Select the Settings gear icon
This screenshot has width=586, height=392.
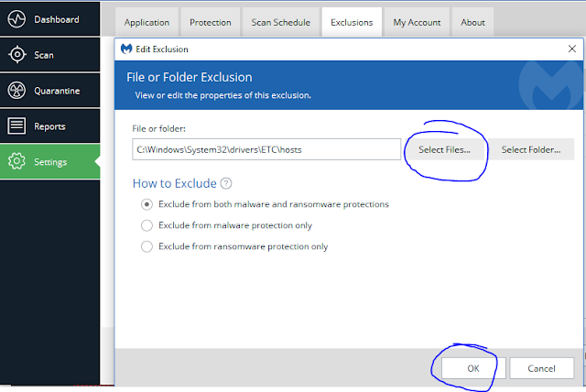click(16, 161)
